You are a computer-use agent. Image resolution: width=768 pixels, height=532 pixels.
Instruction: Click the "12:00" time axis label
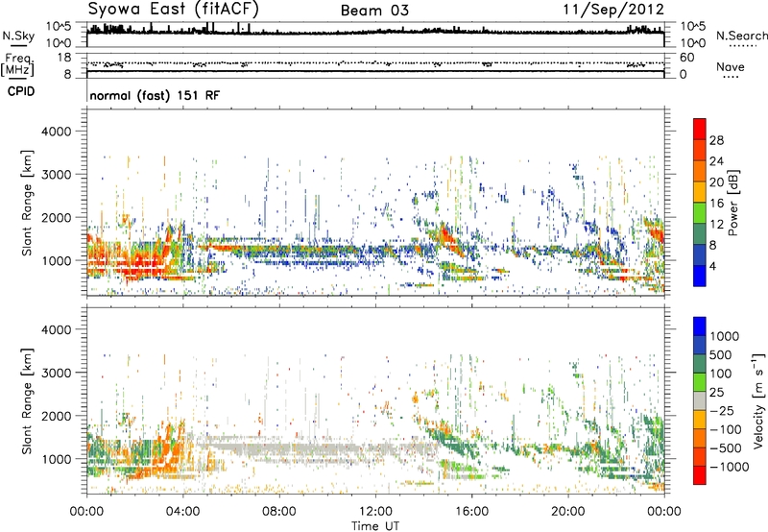click(x=375, y=512)
